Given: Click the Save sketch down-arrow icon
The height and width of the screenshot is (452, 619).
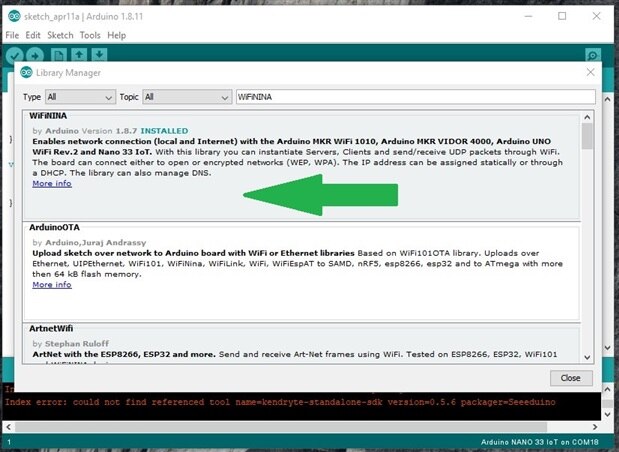Looking at the screenshot, I should (99, 55).
